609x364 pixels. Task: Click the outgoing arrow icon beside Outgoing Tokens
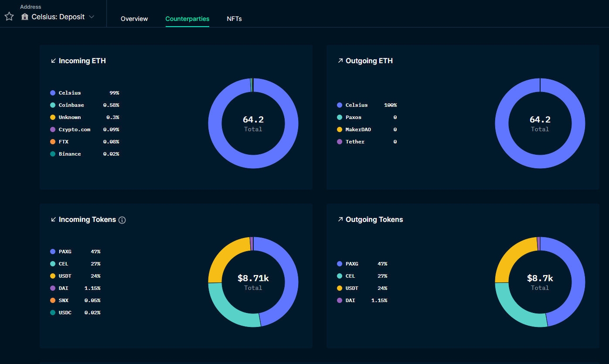[340, 220]
